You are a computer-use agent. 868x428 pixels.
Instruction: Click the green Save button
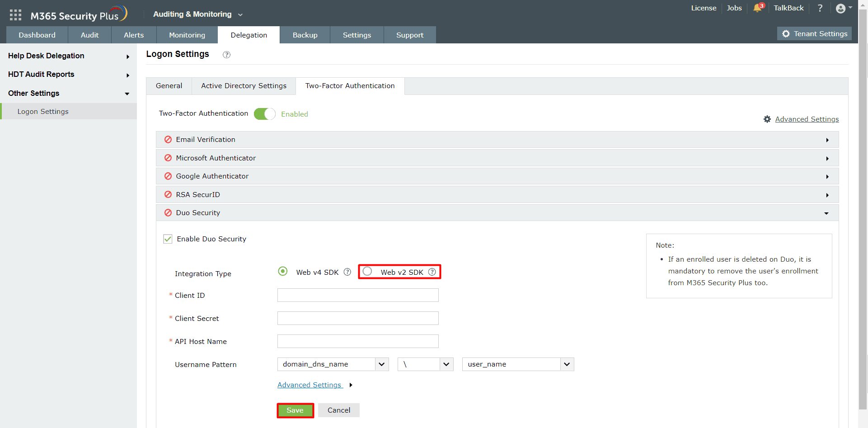(295, 410)
